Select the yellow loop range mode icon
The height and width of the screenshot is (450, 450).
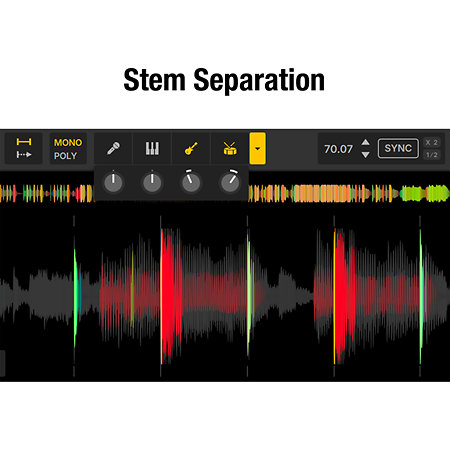click(24, 142)
